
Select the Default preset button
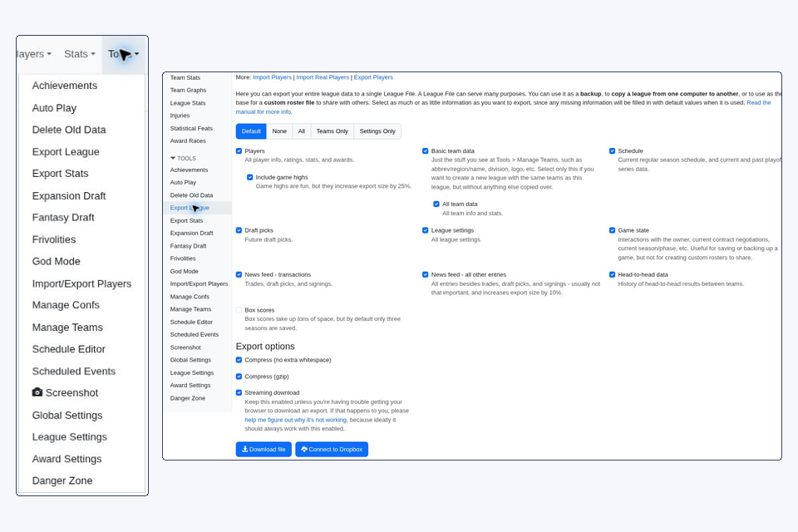point(251,131)
